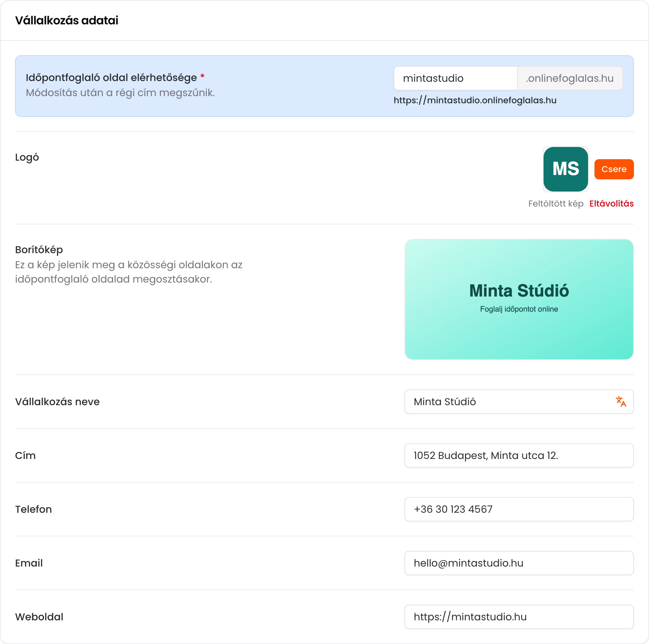
Task: Click the Minta Stúdió cover image
Action: tap(519, 299)
